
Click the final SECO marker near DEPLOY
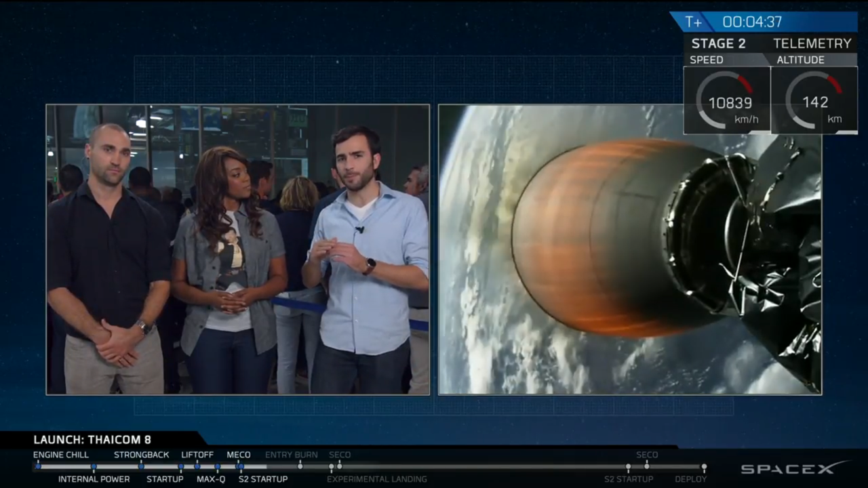646,466
